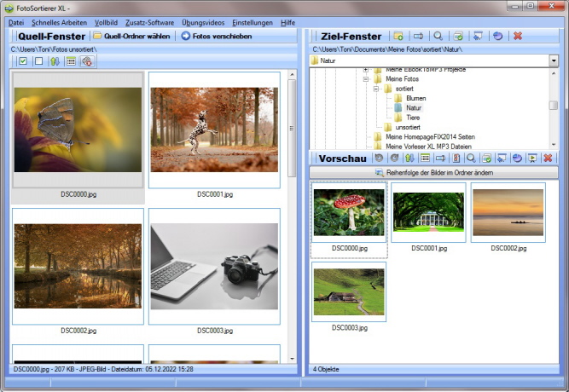Rotate right using Vorschau toolbar icon

point(394,159)
